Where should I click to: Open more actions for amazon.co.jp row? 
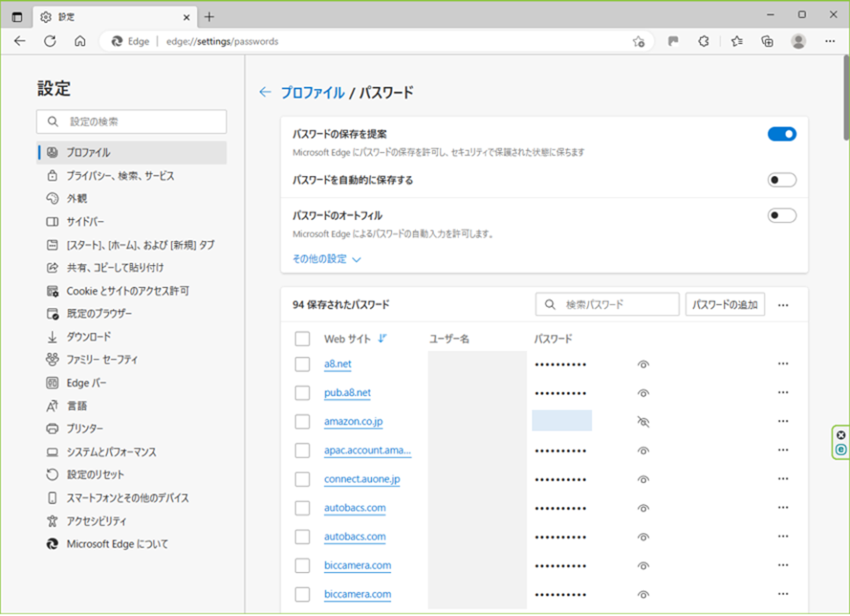783,422
